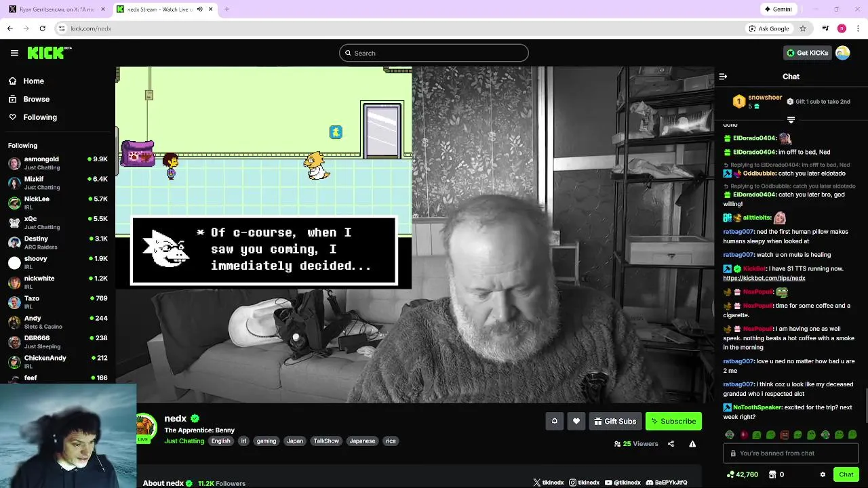Click the notification bell icon for nedx
868x488 pixels.
[x=554, y=421]
